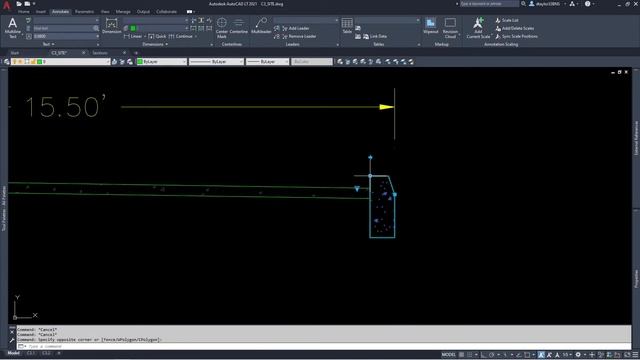
Task: Toggle ortho mode in status bar
Action: coord(484,355)
